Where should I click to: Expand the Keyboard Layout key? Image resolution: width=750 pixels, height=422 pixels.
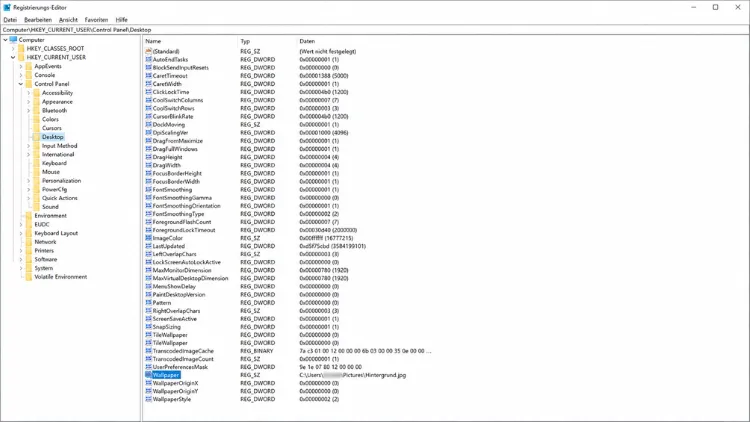coord(21,233)
